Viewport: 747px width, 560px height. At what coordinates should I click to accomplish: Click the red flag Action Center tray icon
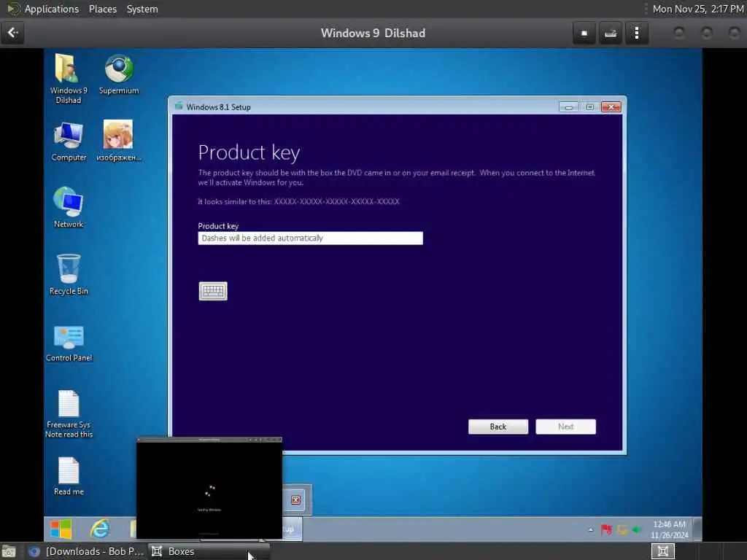(606, 529)
